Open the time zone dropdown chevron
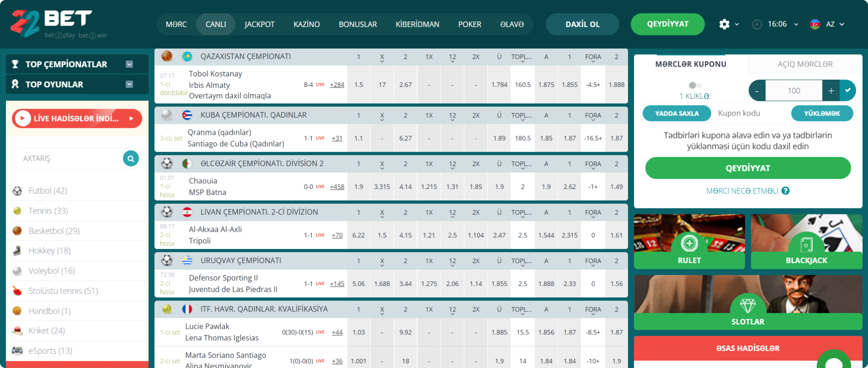Viewport: 868px width, 368px height. [796, 24]
